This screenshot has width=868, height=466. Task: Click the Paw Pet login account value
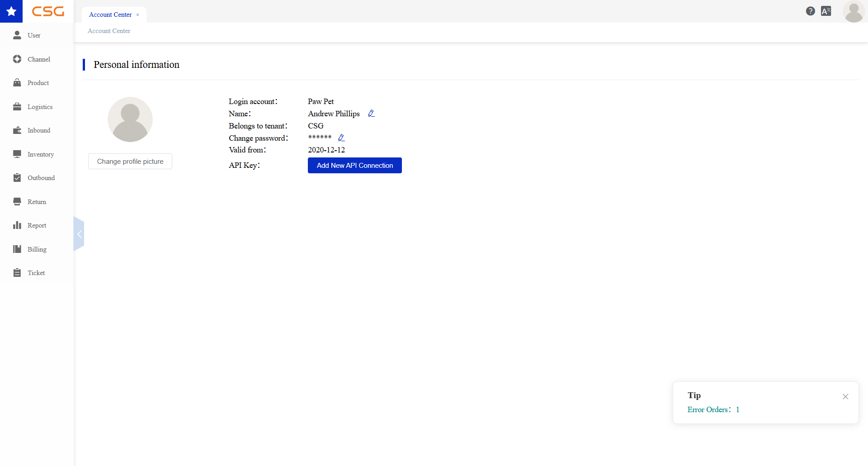tap(321, 101)
